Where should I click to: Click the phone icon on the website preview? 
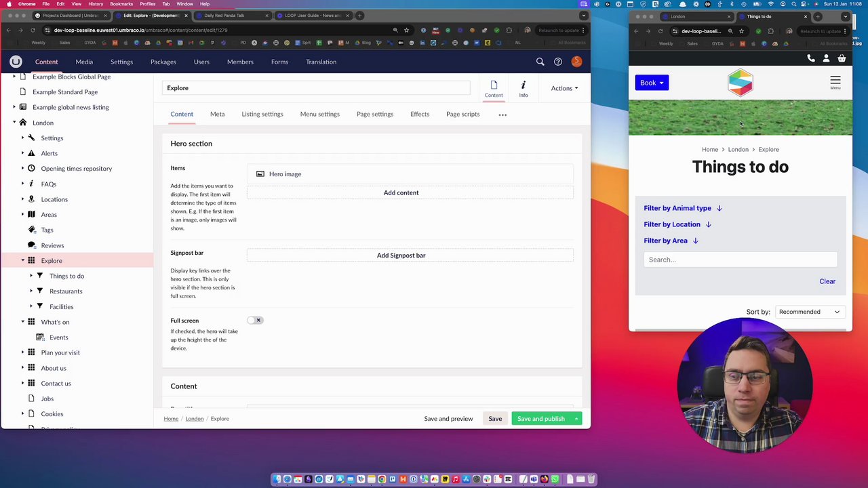click(x=811, y=59)
